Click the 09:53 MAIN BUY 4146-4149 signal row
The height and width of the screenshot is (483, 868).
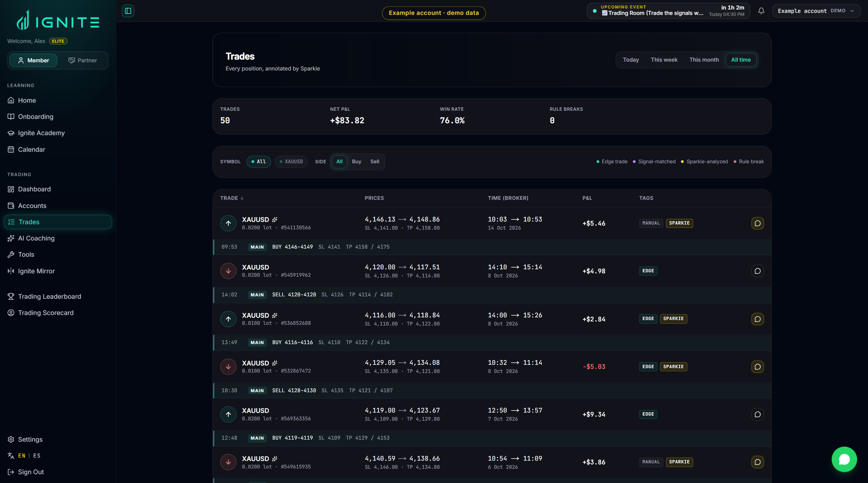pos(492,247)
